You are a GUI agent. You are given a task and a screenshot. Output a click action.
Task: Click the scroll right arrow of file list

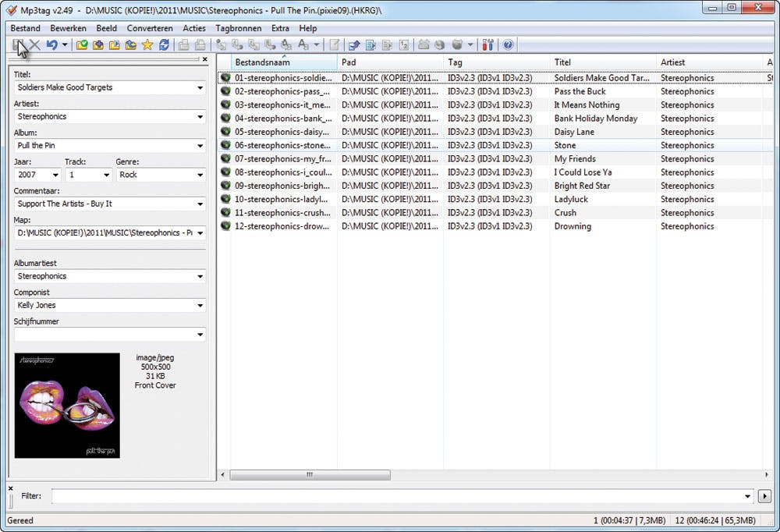pos(767,475)
